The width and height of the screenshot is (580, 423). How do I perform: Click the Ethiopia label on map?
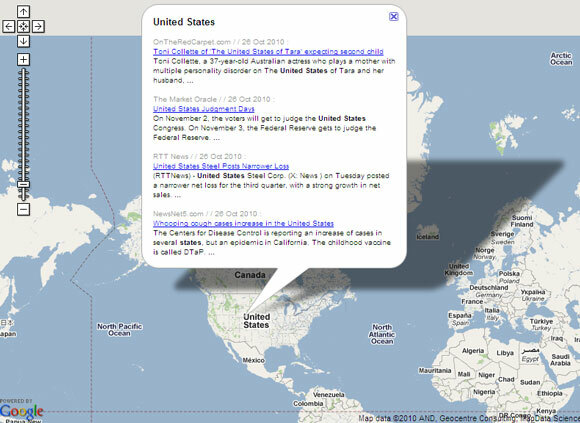point(550,393)
